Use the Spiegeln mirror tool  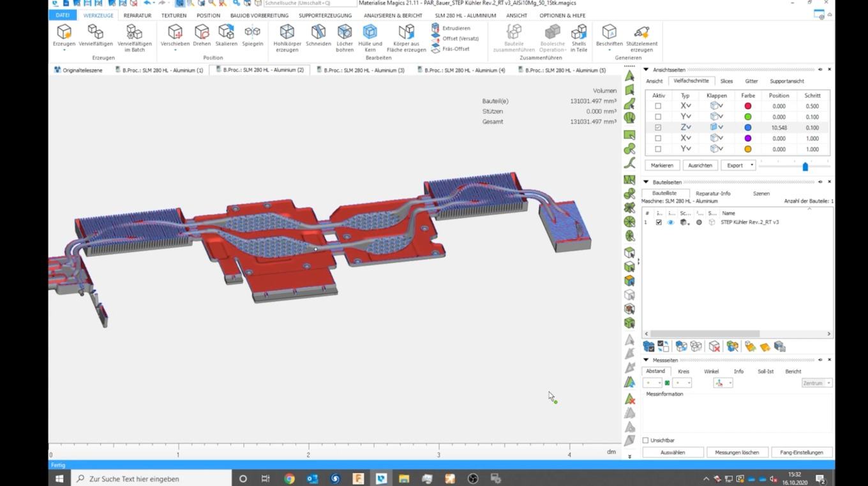pyautogui.click(x=252, y=36)
